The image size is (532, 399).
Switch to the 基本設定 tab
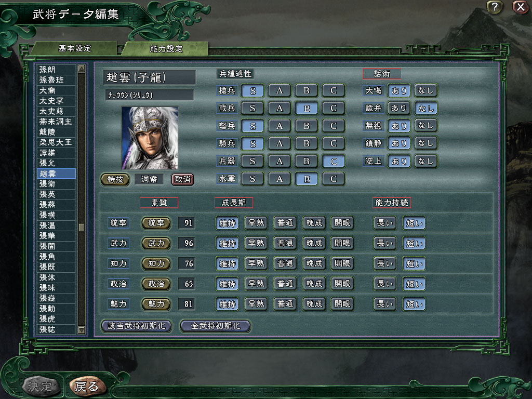pyautogui.click(x=75, y=48)
